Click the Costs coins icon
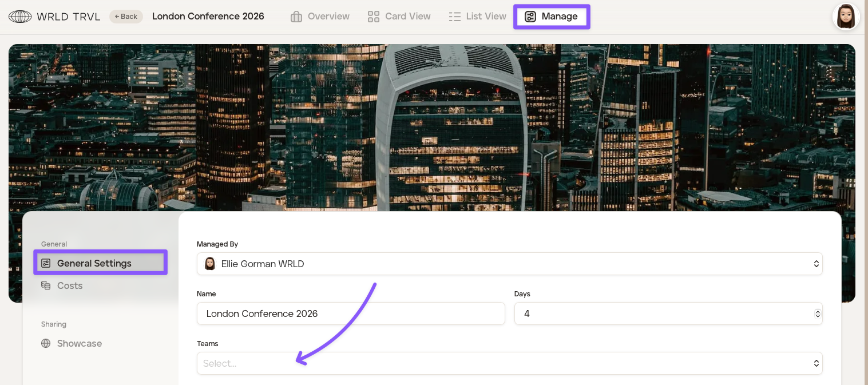868x385 pixels. point(46,285)
